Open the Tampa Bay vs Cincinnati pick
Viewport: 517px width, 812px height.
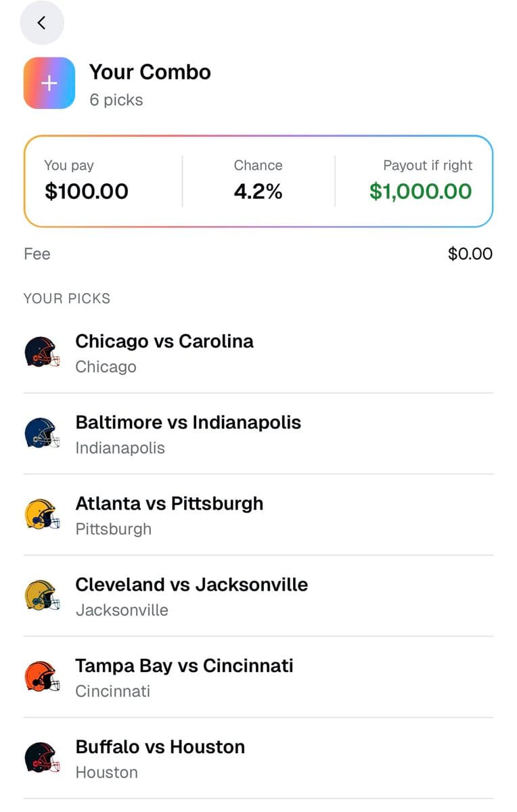[x=258, y=677]
